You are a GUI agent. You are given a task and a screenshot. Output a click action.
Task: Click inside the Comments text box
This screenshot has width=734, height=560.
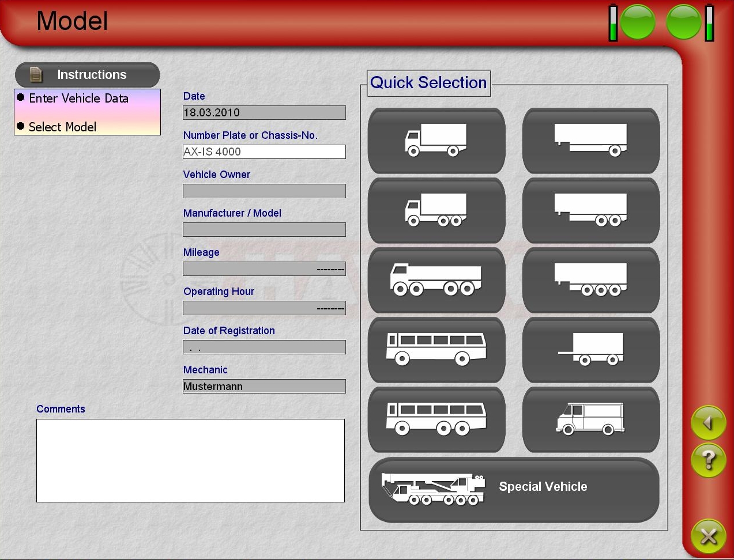pyautogui.click(x=190, y=460)
